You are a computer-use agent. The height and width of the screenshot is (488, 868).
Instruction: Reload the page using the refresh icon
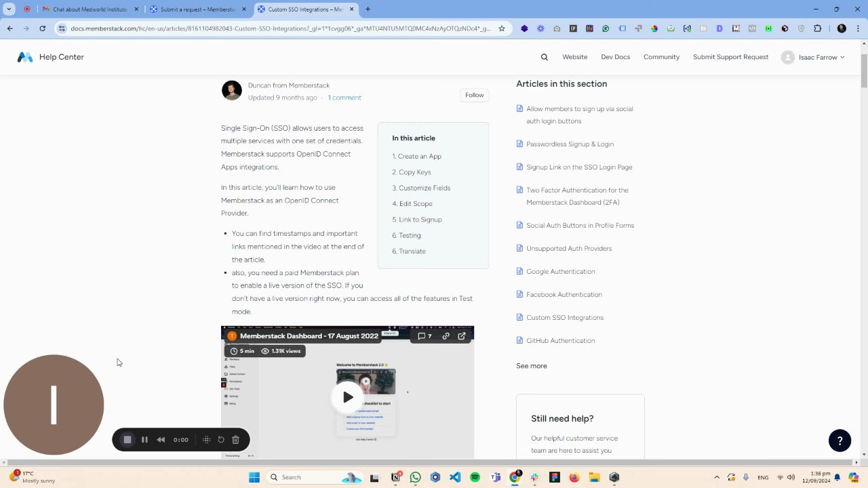(x=42, y=28)
